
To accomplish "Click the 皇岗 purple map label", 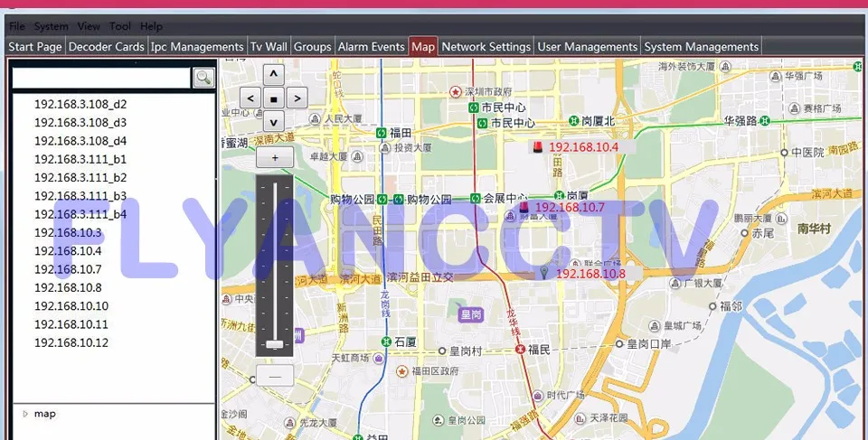I will (x=471, y=314).
